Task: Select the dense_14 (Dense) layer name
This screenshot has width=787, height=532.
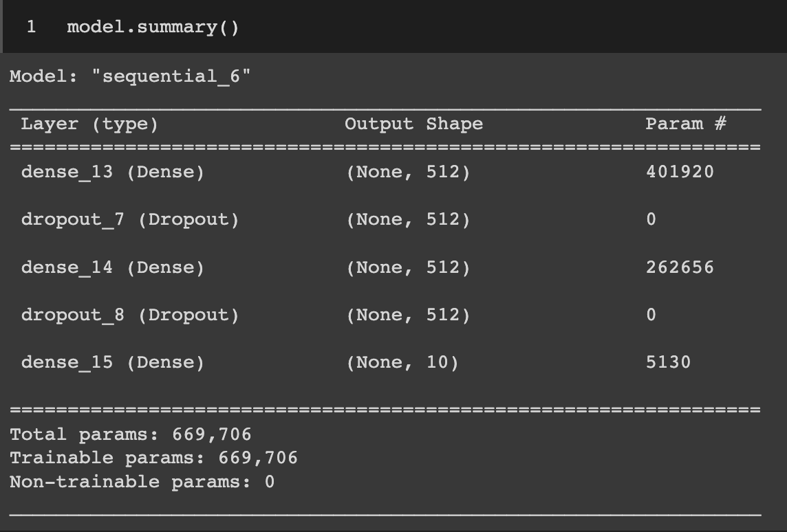Action: point(113,267)
